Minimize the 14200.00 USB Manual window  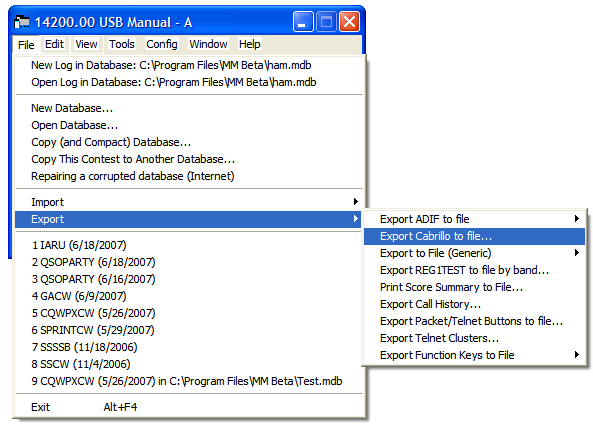[303, 22]
